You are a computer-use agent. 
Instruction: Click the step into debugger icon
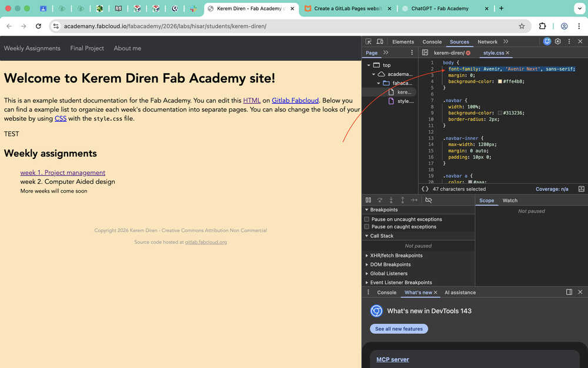[x=391, y=200]
